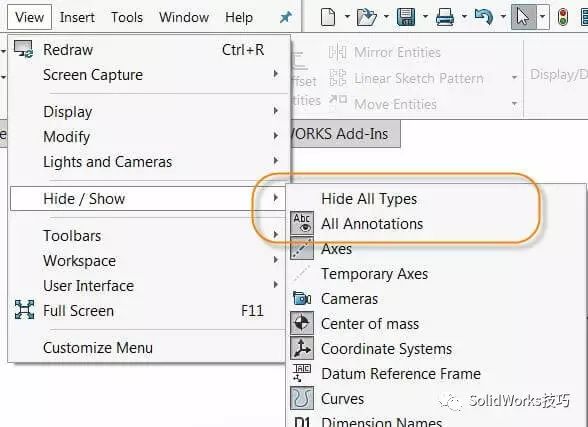The width and height of the screenshot is (588, 427).
Task: Select Hide All Types option
Action: [x=369, y=199]
